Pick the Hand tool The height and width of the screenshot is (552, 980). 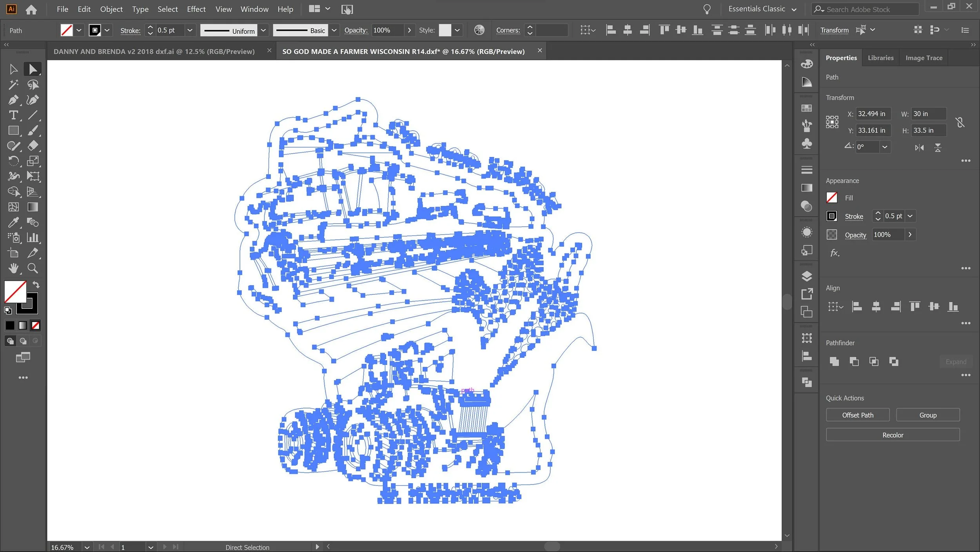(x=13, y=268)
